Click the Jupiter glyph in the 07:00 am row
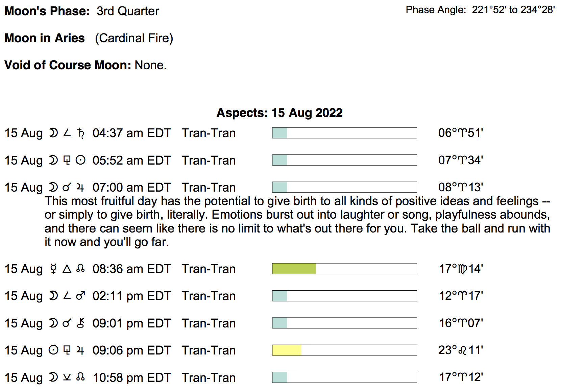Viewport: 561px width, 392px height. point(80,188)
